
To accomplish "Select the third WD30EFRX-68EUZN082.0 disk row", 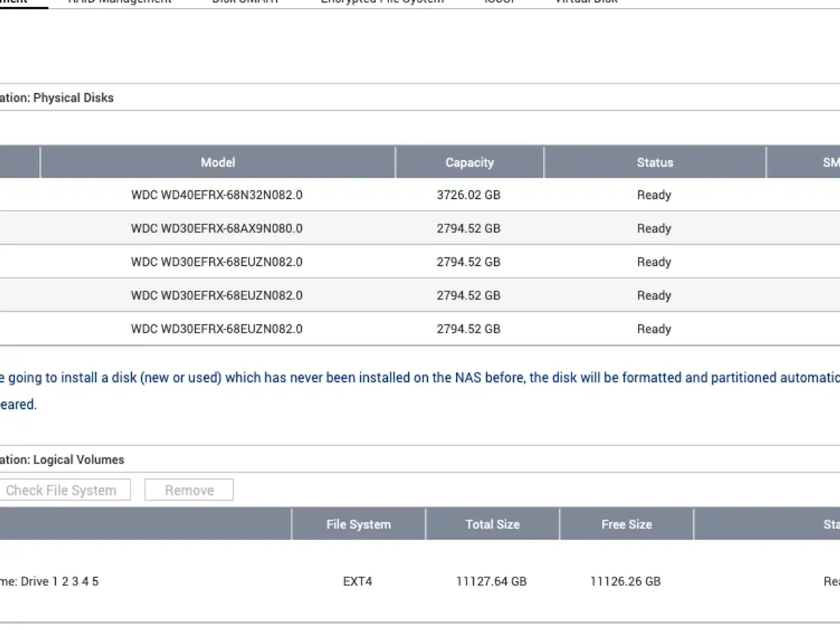I will click(217, 329).
